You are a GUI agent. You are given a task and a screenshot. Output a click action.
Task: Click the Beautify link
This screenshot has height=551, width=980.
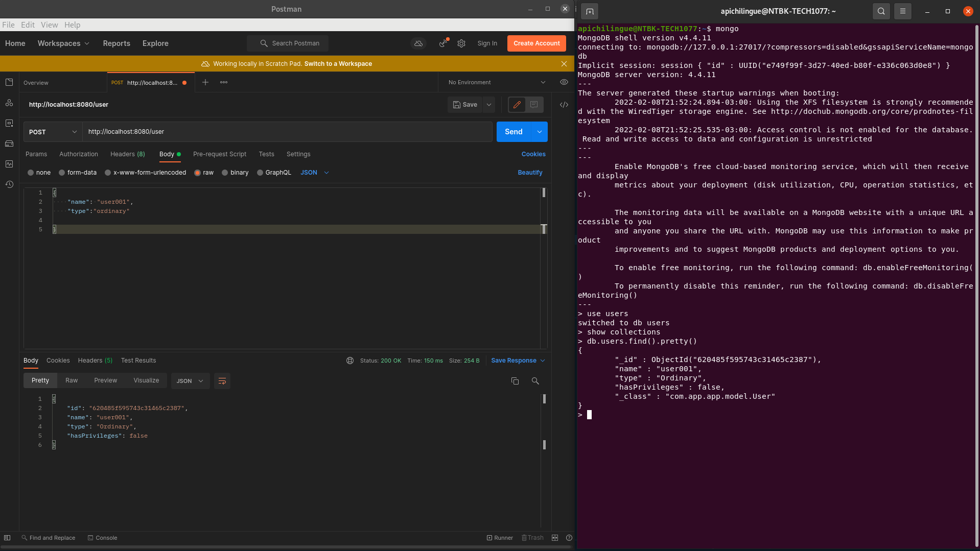pos(530,173)
